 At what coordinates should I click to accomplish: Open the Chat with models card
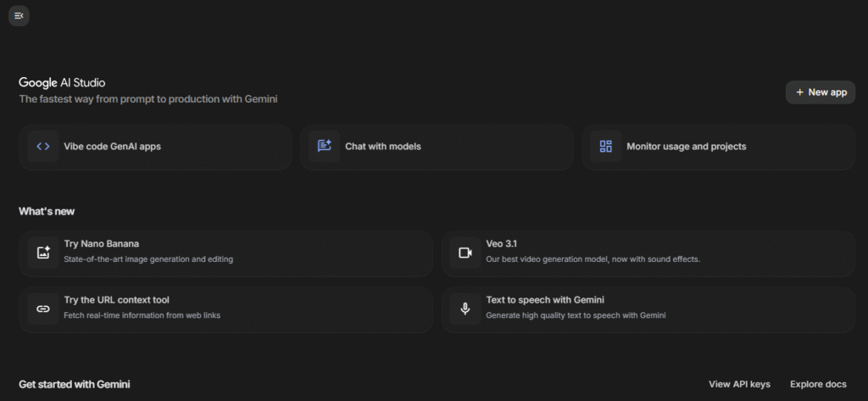point(437,147)
